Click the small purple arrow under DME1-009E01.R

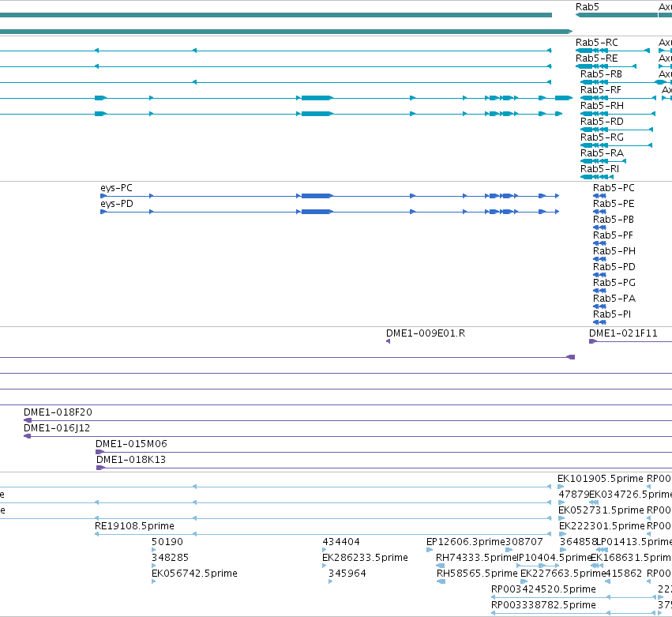pos(389,341)
